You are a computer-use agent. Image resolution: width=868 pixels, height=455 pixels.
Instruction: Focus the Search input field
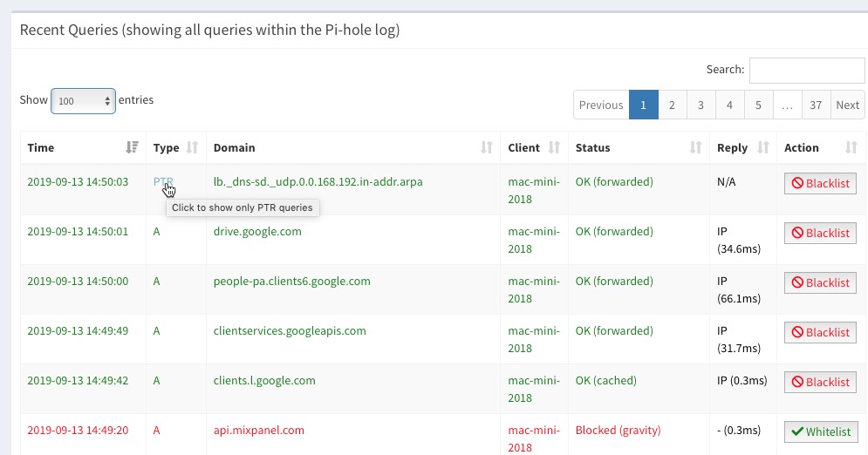point(807,71)
